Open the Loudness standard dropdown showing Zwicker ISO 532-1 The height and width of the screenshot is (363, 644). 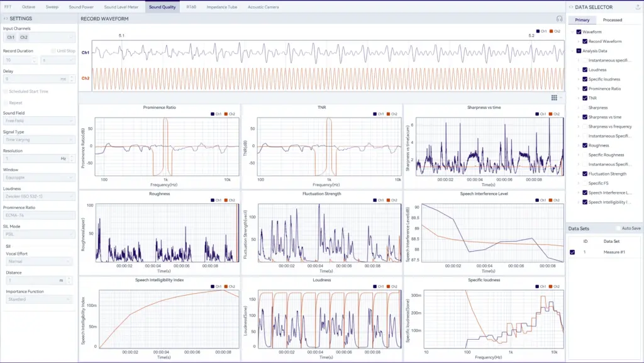coord(39,196)
